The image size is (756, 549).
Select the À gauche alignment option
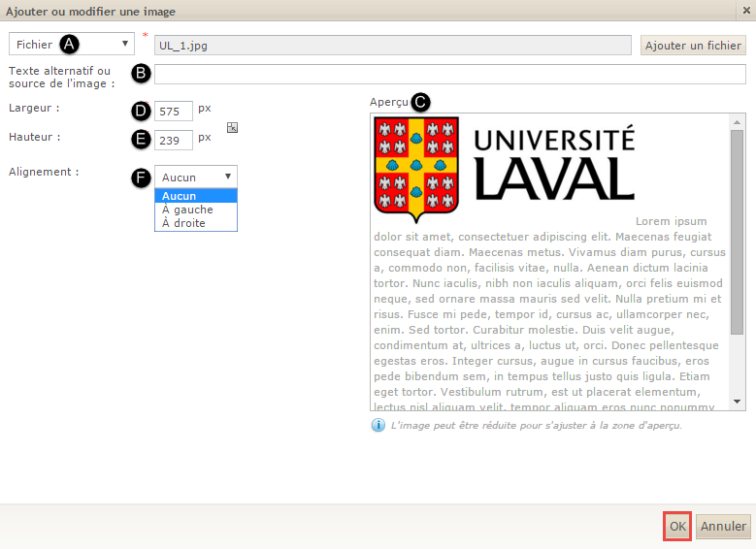click(196, 210)
